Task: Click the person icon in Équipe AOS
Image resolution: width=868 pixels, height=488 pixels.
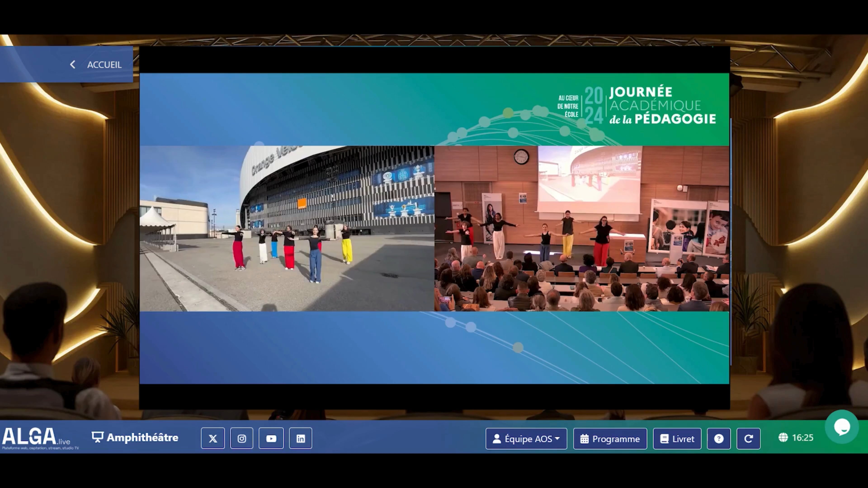Action: [497, 439]
